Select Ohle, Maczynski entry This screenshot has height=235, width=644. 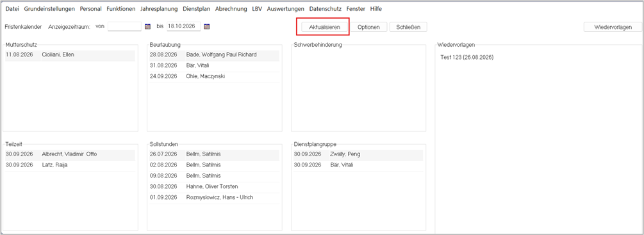(214, 76)
